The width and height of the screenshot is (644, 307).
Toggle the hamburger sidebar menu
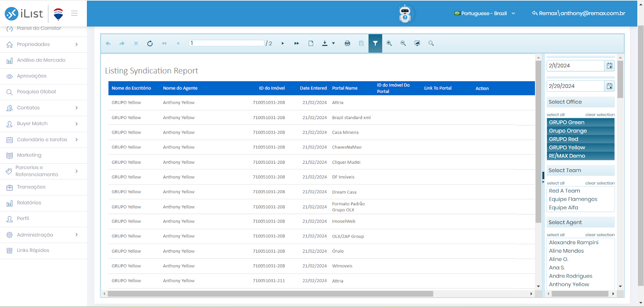[x=74, y=13]
